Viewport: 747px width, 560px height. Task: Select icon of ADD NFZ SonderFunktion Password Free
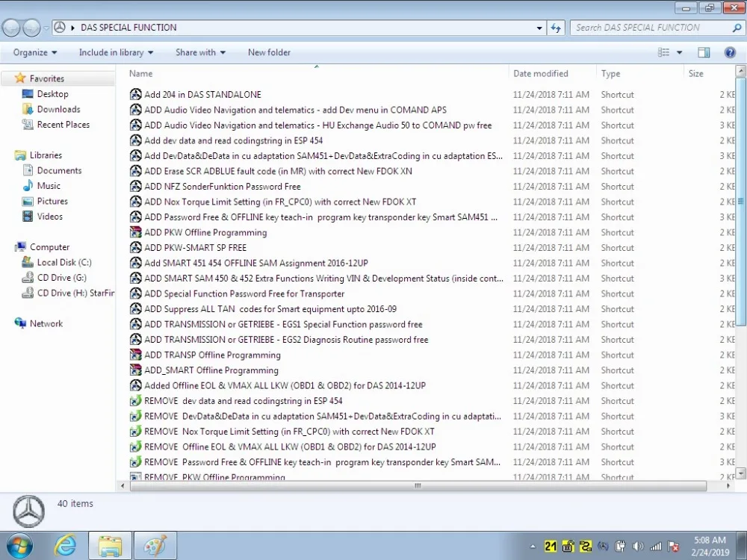click(136, 186)
